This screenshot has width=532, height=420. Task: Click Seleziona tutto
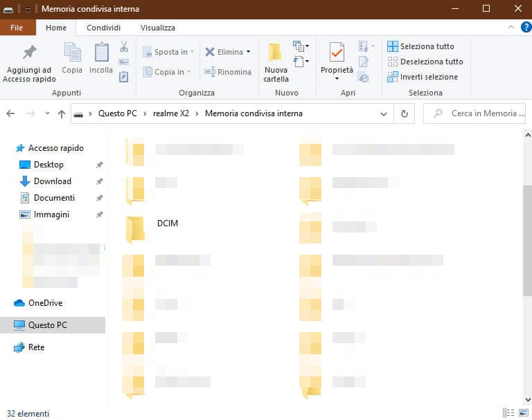tap(426, 46)
